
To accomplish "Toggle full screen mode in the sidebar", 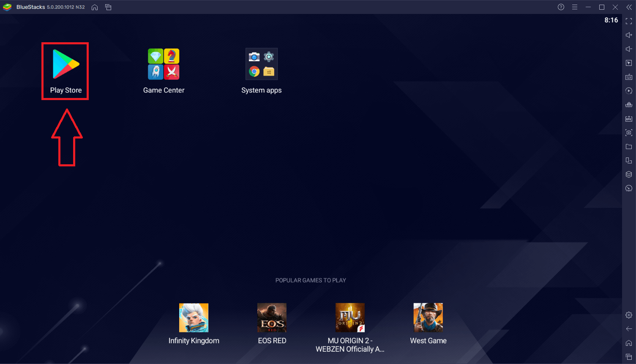I will point(629,21).
